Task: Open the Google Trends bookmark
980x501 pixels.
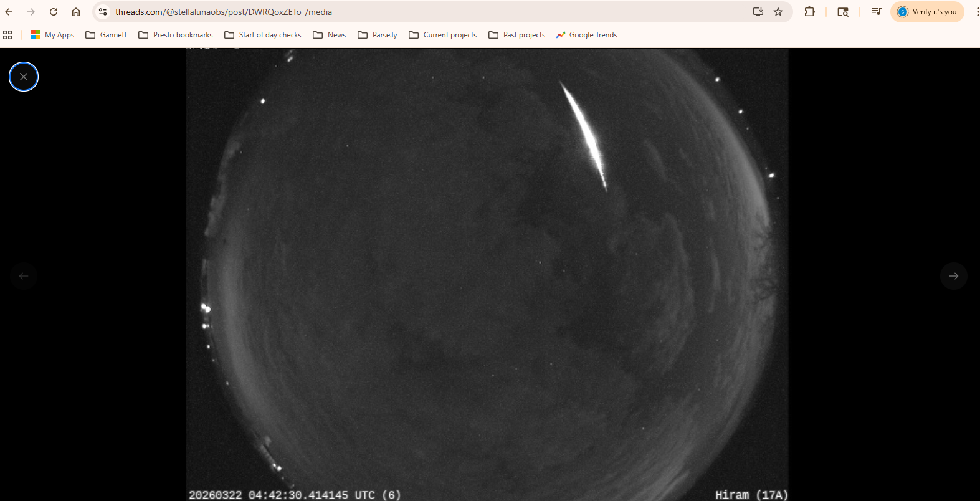Action: 587,35
